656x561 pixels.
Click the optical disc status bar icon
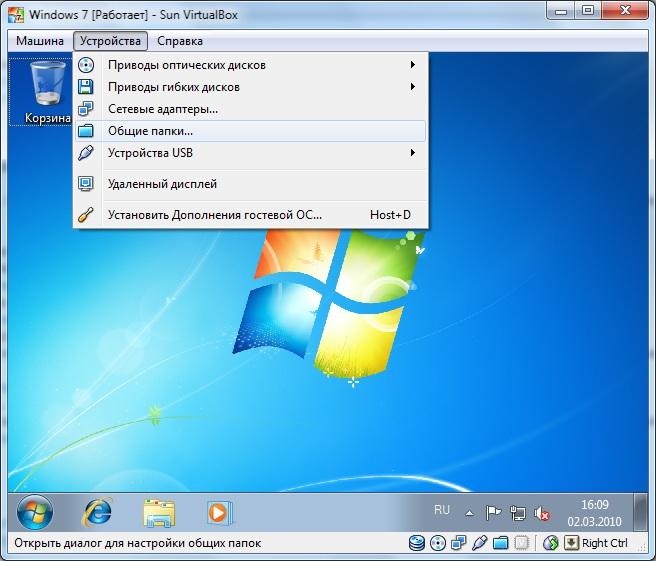[437, 543]
